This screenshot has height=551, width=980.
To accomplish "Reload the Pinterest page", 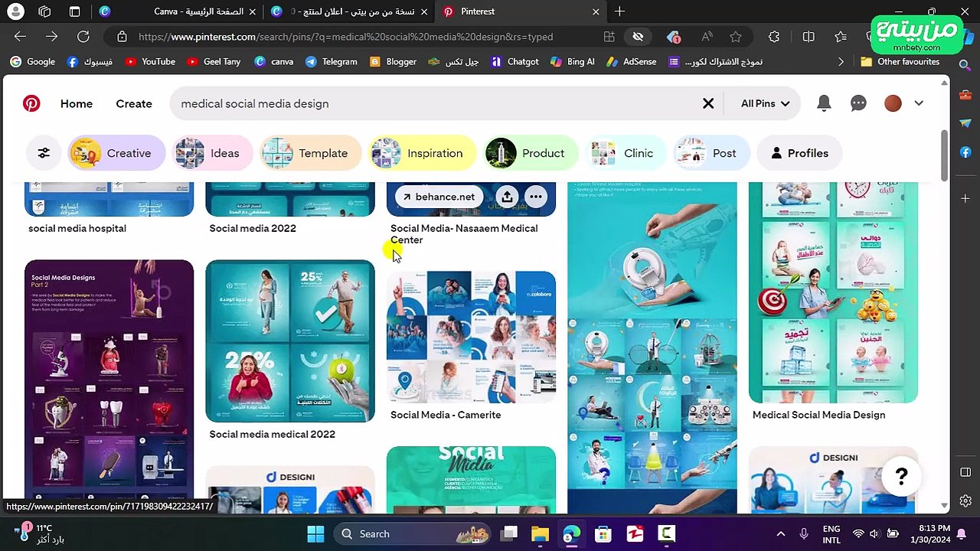I will 83,37.
